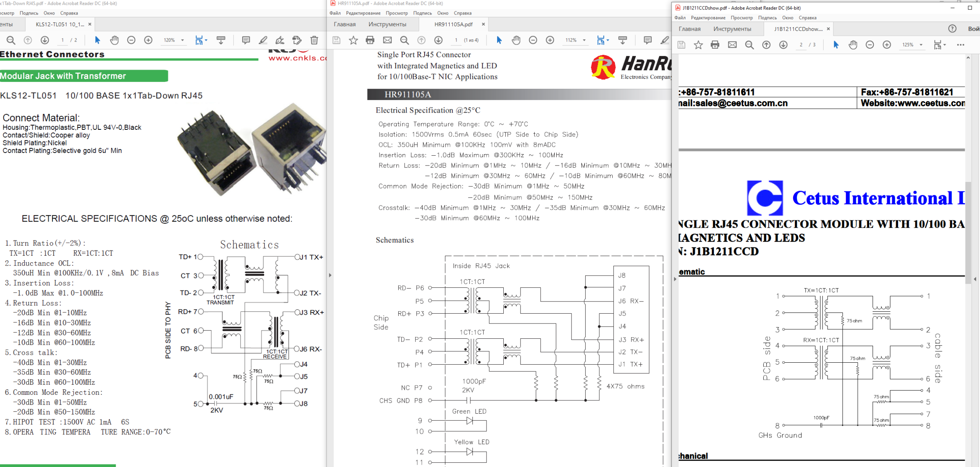
Task: Open more tools ellipsis in J1B1211CCDshow window
Action: (960, 45)
